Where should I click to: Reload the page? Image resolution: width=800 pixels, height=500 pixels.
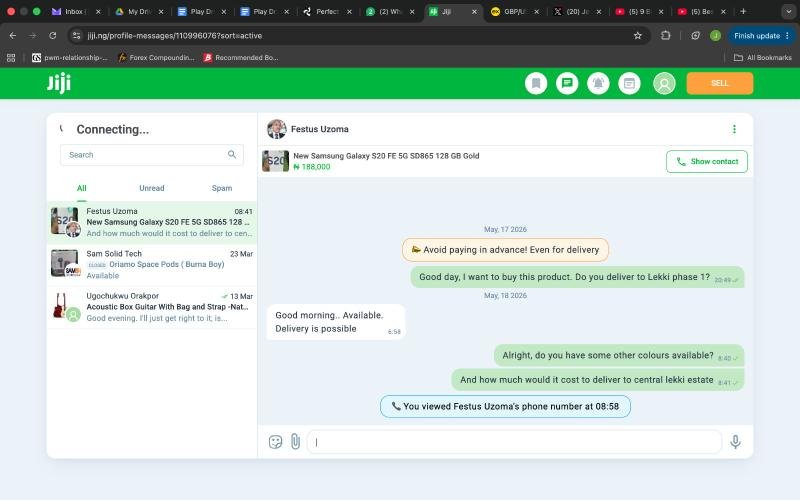coord(53,35)
